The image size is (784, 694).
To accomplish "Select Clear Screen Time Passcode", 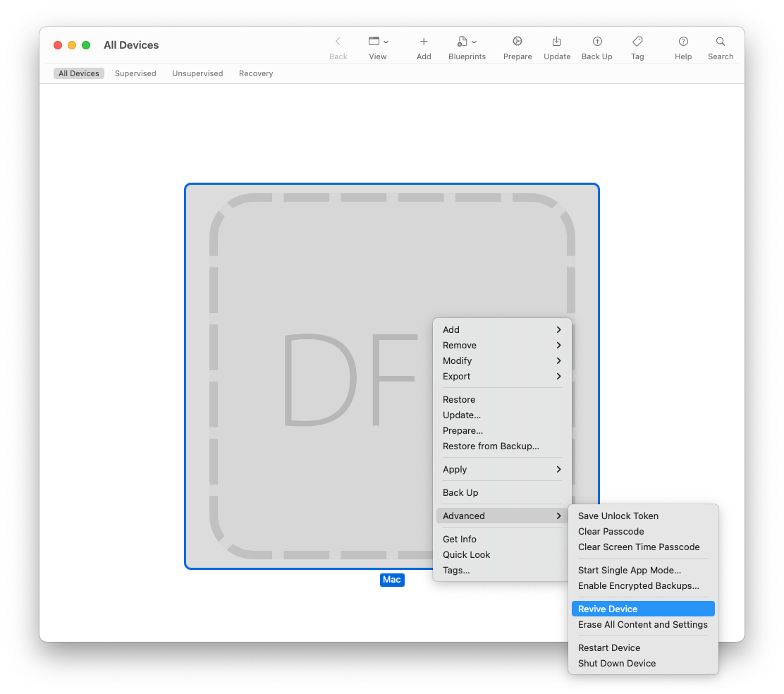I will click(x=643, y=547).
